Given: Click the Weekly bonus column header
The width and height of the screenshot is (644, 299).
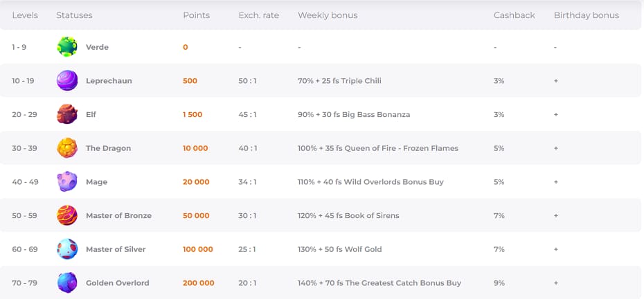Looking at the screenshot, I should click(328, 15).
